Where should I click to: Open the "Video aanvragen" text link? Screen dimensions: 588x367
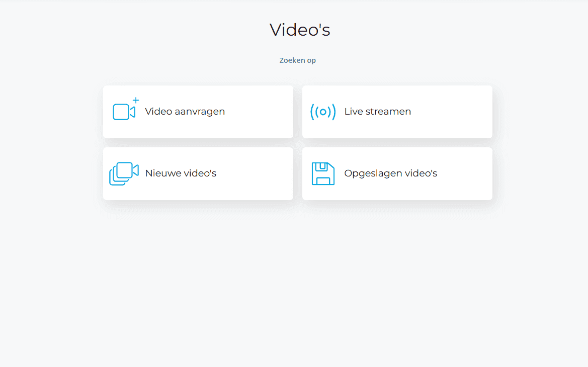[185, 112]
